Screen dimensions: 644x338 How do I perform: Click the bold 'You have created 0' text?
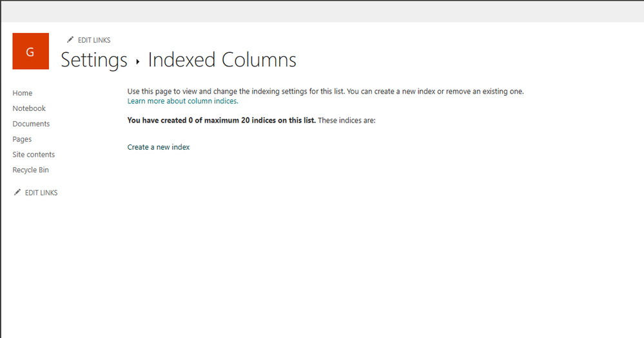coord(221,121)
